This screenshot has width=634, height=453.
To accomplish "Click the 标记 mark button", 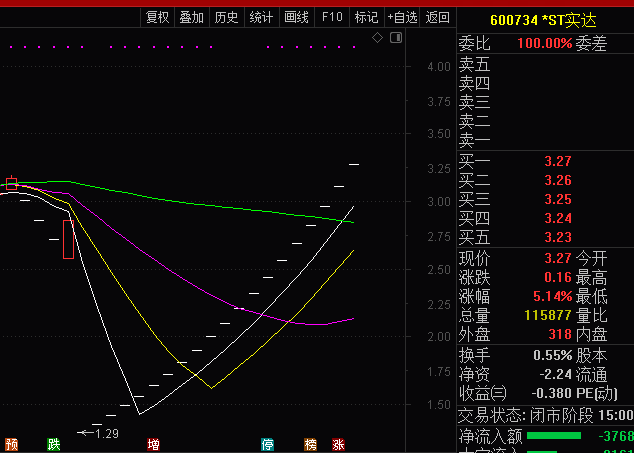I will click(366, 17).
